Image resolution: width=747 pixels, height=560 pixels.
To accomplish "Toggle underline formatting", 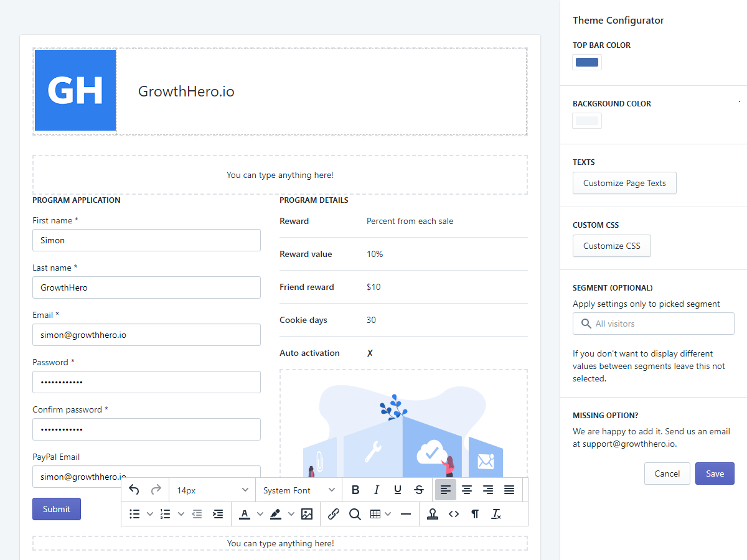I will tap(398, 490).
